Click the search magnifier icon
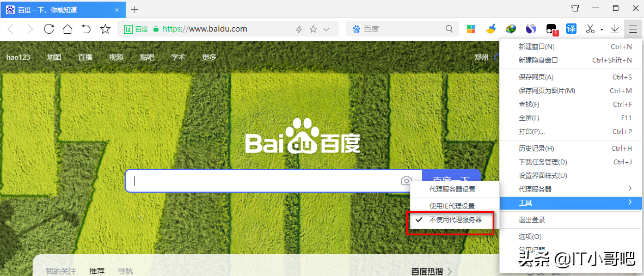644x276 pixels. point(449,29)
